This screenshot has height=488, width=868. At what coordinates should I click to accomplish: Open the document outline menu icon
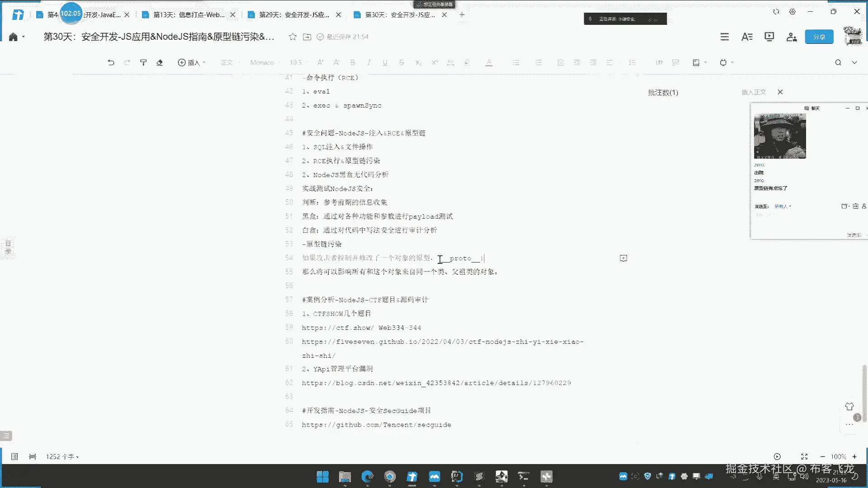point(724,37)
